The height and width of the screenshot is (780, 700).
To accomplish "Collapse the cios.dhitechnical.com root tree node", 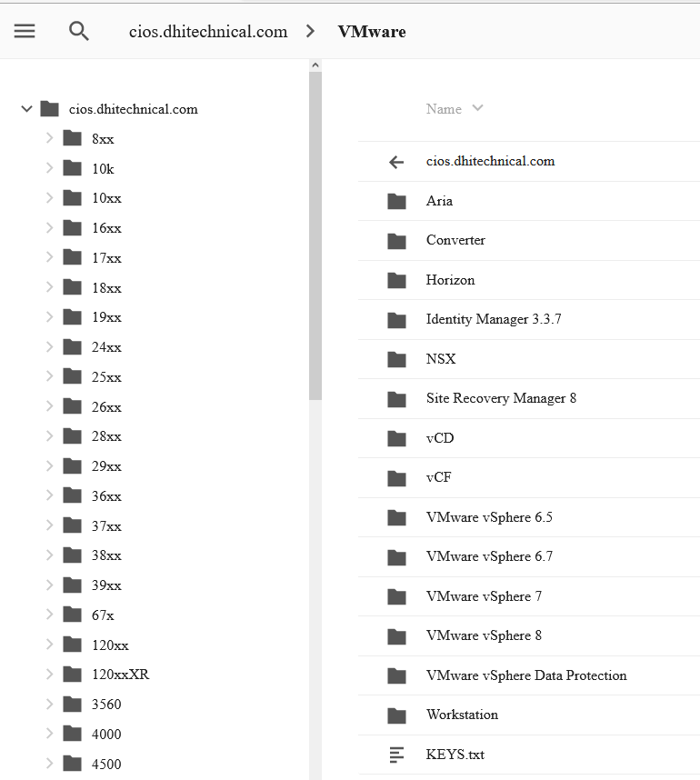I will tap(27, 108).
